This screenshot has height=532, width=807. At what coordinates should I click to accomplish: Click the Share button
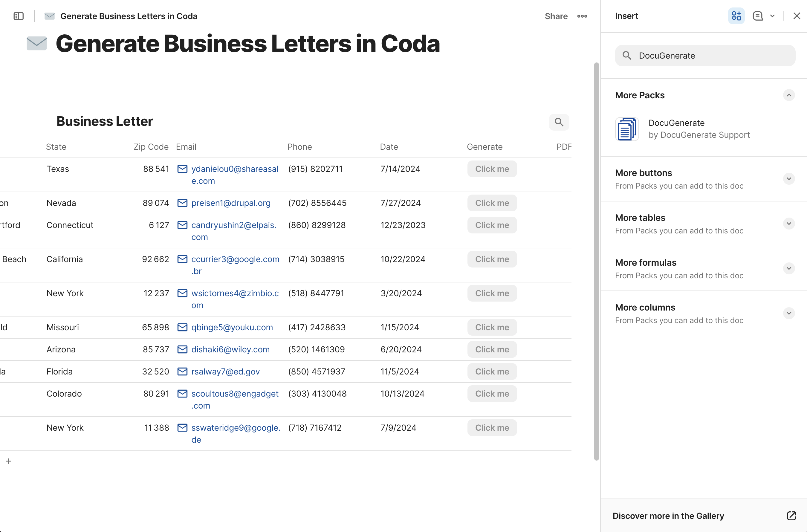(556, 16)
